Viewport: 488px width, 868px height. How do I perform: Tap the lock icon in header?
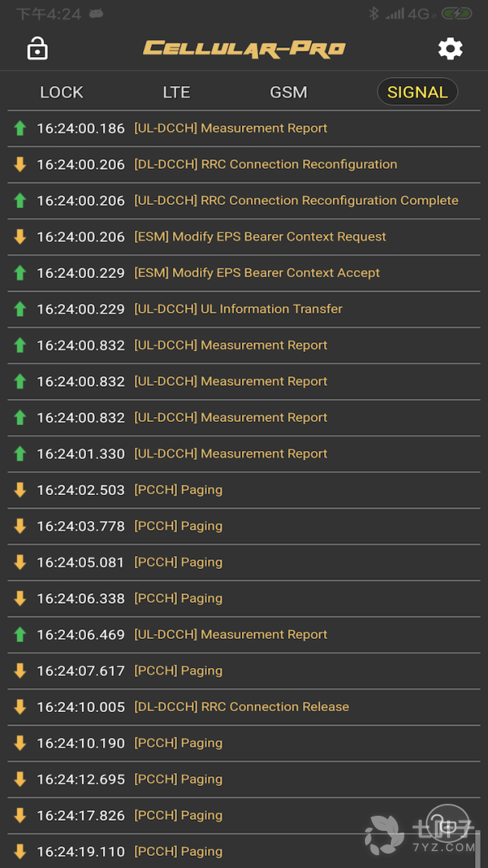(37, 49)
